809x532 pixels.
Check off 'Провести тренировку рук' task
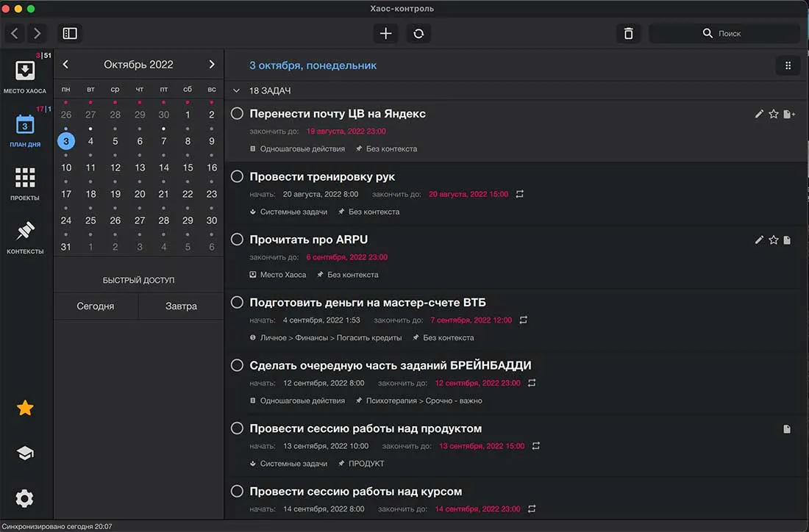coord(237,176)
